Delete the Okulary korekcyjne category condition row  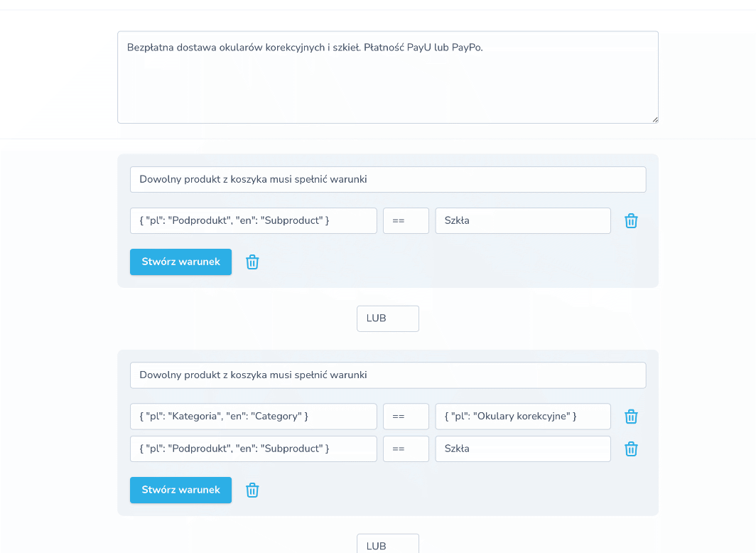(631, 417)
